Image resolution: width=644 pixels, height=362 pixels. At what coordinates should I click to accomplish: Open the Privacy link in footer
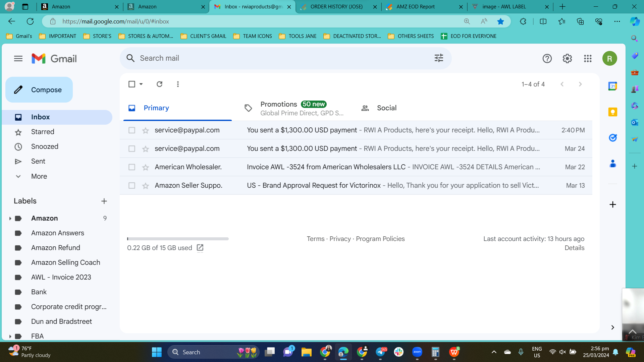click(340, 239)
